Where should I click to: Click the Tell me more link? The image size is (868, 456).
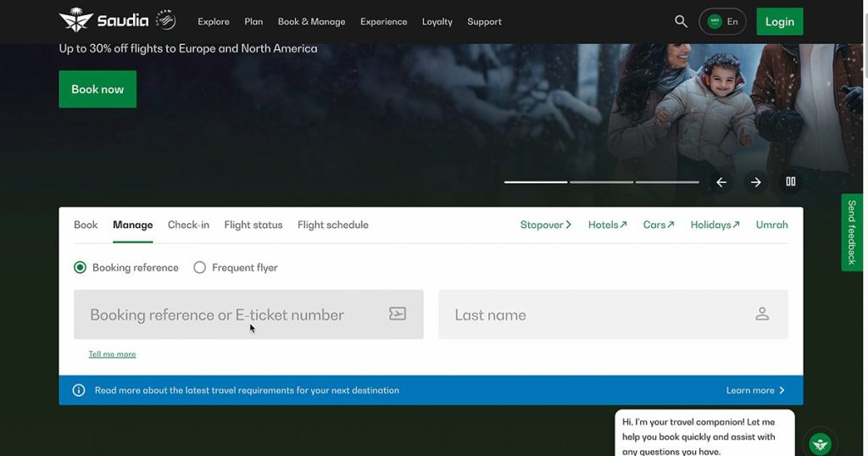click(112, 354)
